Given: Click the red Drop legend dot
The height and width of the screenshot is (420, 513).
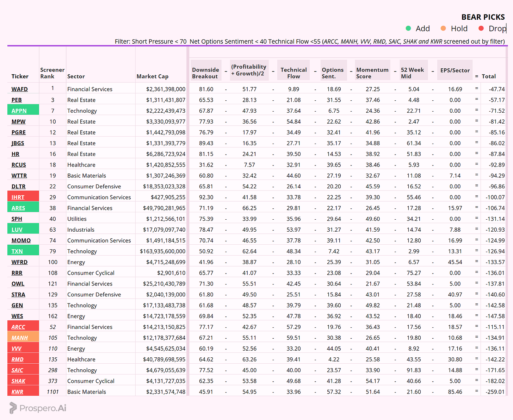Looking at the screenshot, I should click(x=481, y=28).
